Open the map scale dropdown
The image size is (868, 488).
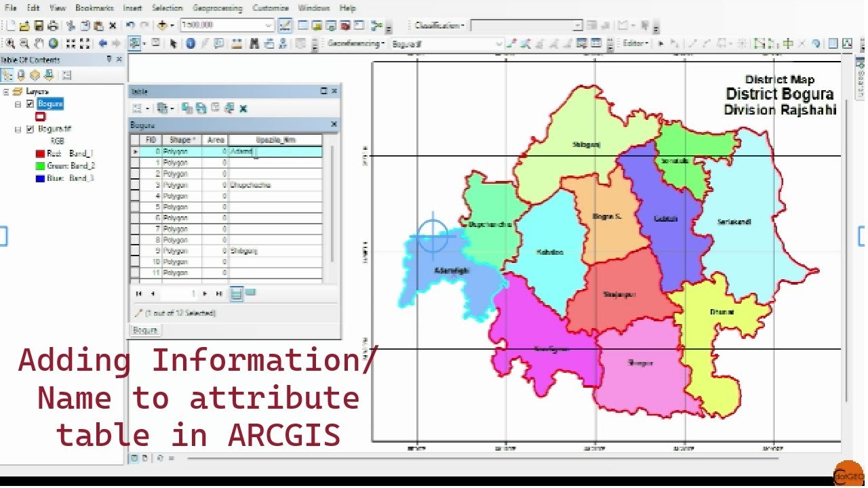click(269, 26)
